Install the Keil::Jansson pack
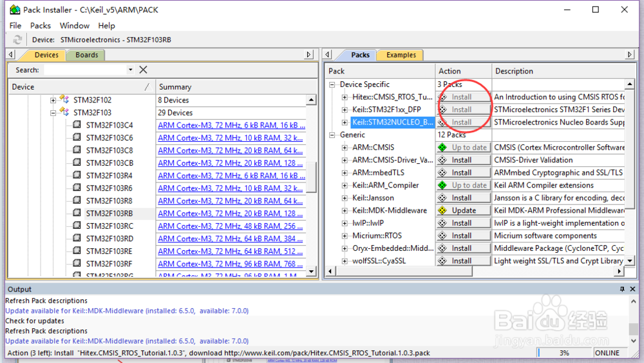 coord(463,198)
